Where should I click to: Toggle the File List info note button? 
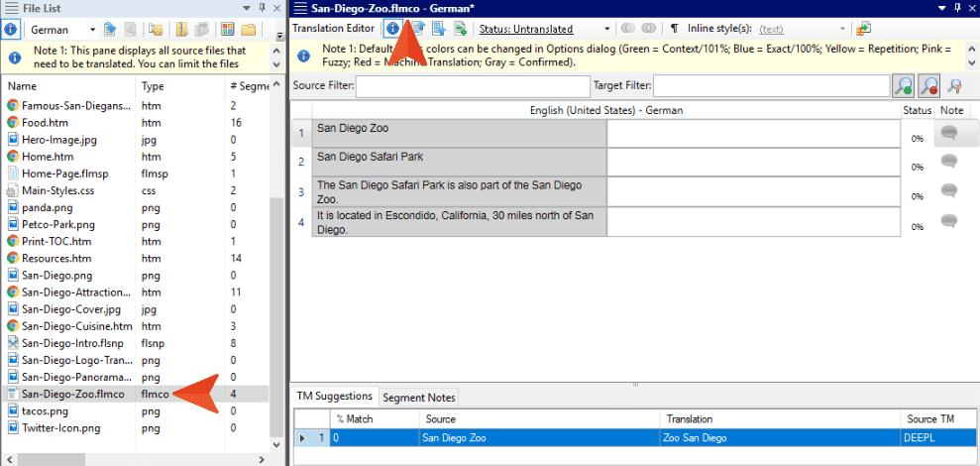coord(11,29)
